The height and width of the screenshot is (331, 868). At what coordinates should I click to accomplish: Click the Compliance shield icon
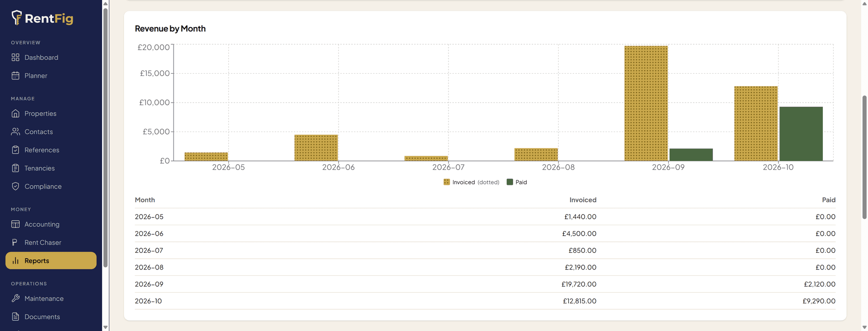tap(15, 186)
